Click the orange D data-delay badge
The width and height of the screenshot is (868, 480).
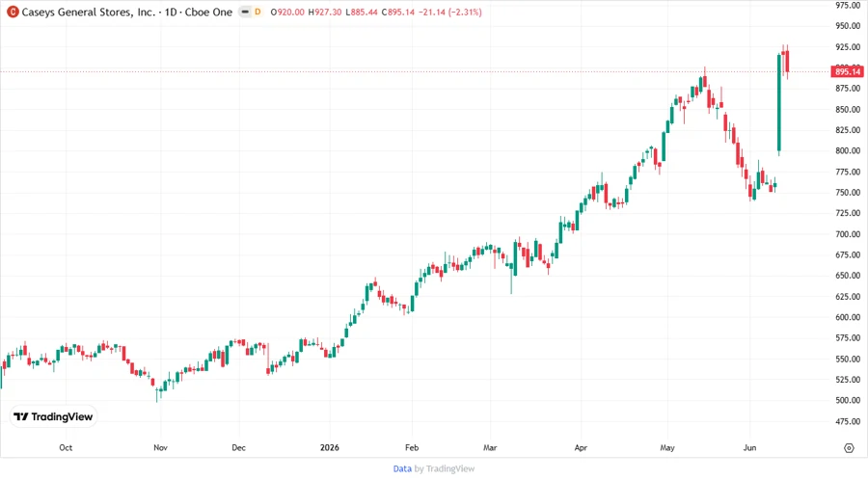pyautogui.click(x=258, y=13)
